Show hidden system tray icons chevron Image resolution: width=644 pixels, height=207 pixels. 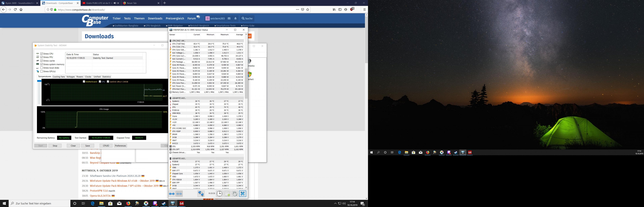click(335, 203)
